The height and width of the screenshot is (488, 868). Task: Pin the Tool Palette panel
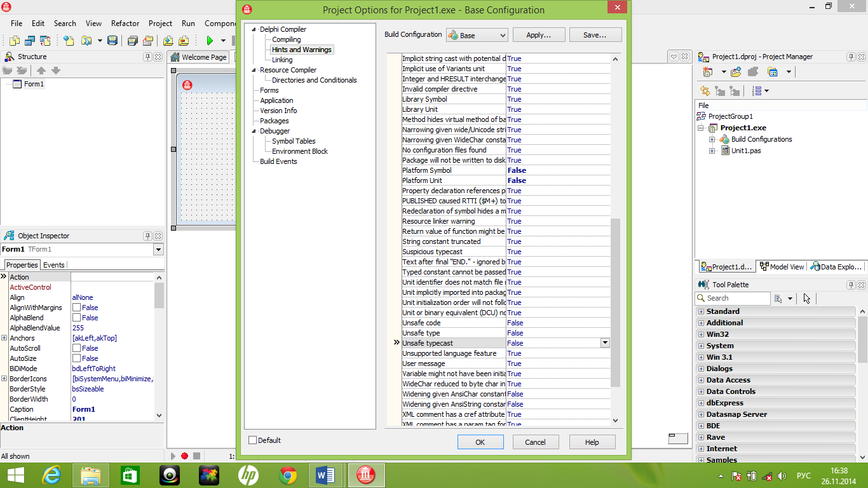click(x=851, y=285)
